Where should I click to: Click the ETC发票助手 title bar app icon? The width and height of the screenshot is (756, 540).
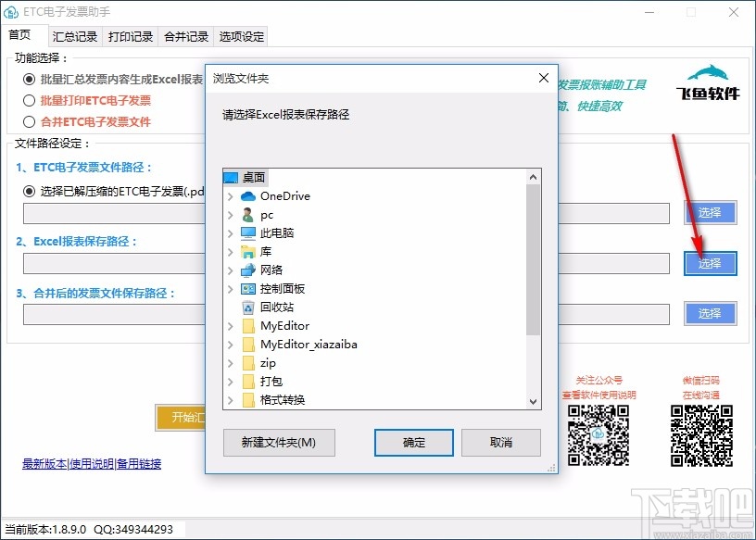pyautogui.click(x=13, y=12)
